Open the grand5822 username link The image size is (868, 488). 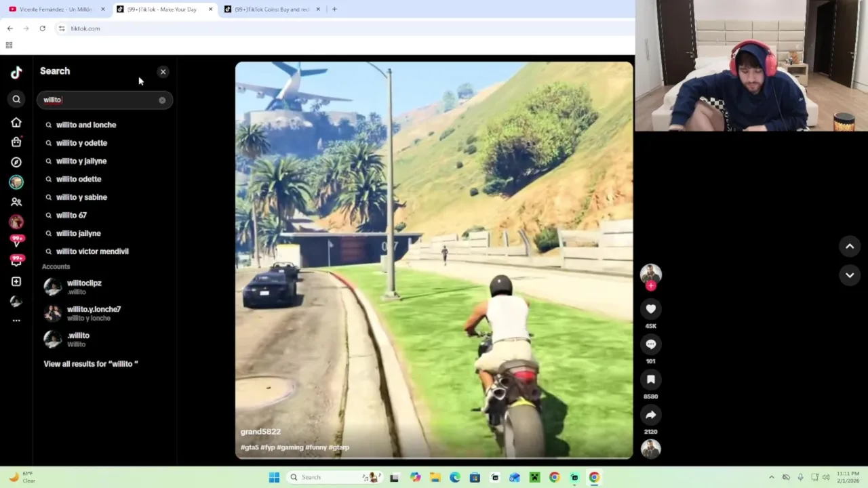tap(260, 432)
